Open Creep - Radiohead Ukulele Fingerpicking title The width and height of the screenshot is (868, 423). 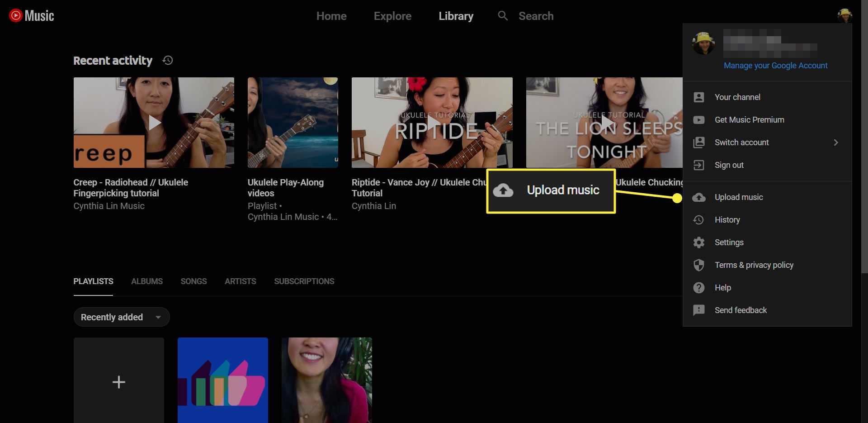131,188
